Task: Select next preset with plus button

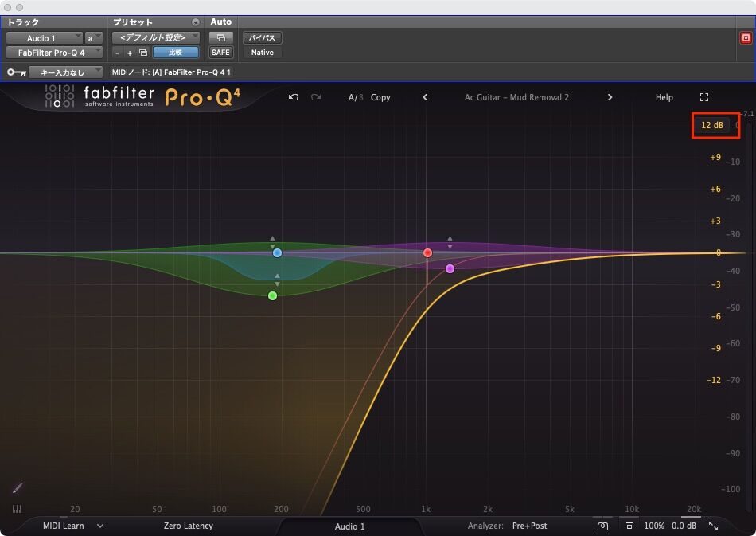Action: pos(129,53)
